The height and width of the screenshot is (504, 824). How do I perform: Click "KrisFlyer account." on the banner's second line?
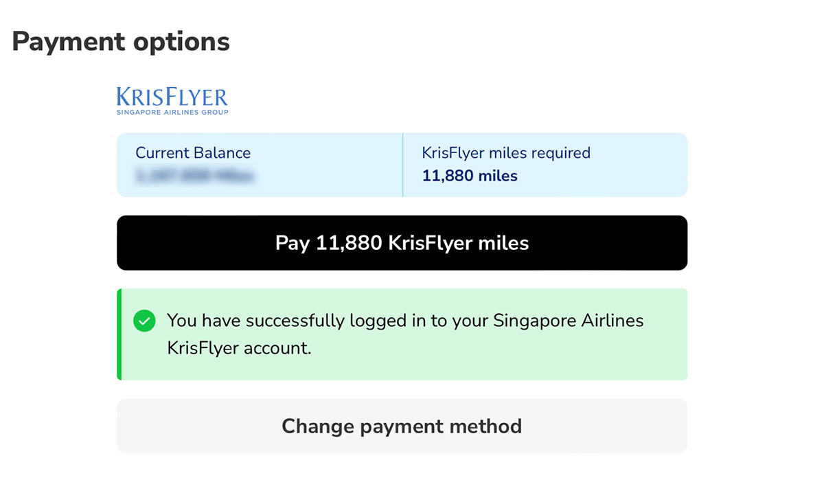pos(239,348)
